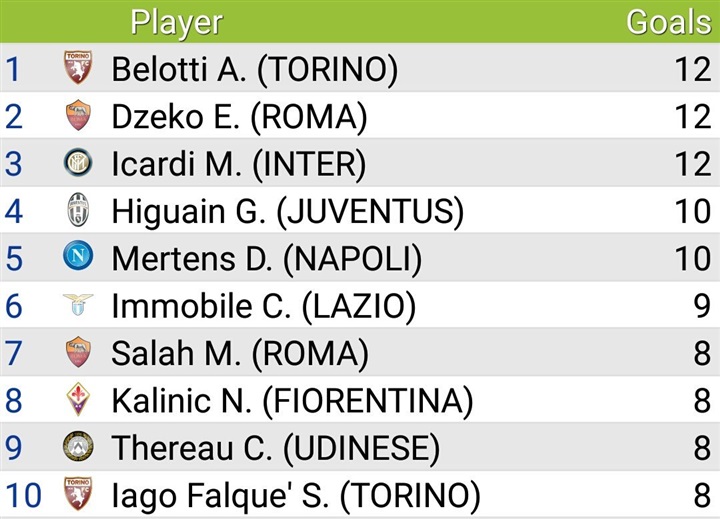The height and width of the screenshot is (519, 720).
Task: Click rank number 10 in the list
Action: (23, 495)
